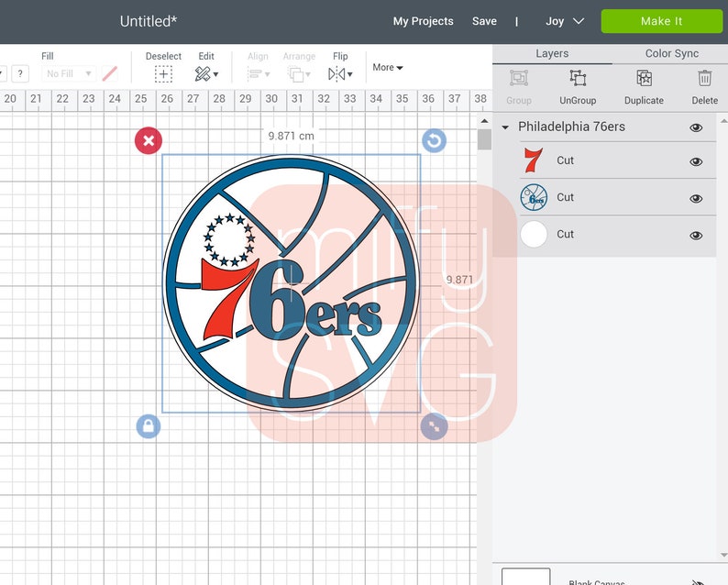
Task: Select the blue 6ers basketball layer thumbnail
Action: (534, 197)
